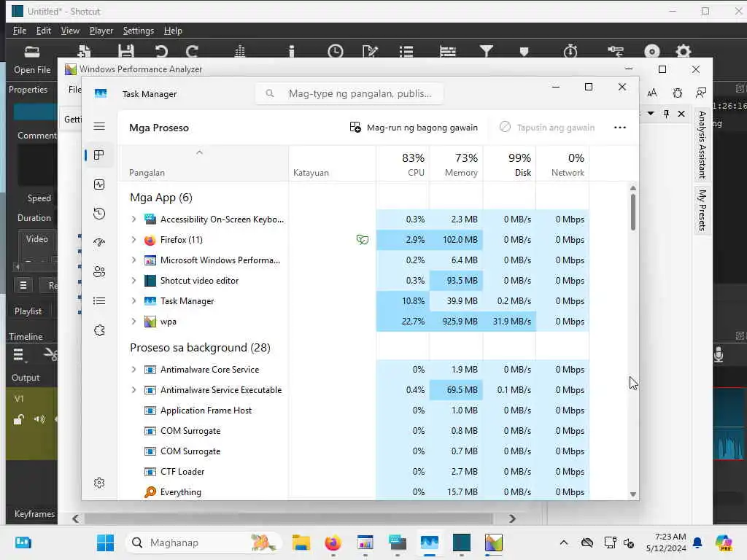Open Performance page icon in Task Manager sidebar
Viewport: 747px width, 560px height.
99,184
